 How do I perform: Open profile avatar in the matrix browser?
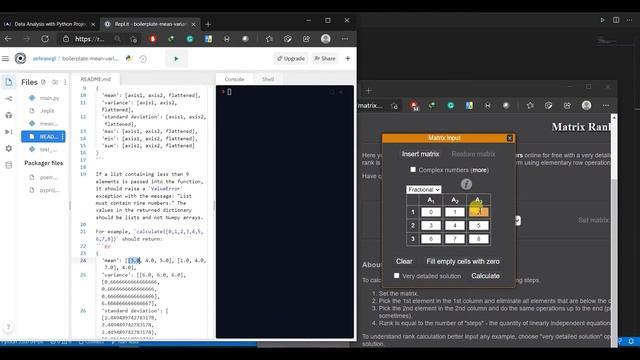pyautogui.click(x=587, y=105)
